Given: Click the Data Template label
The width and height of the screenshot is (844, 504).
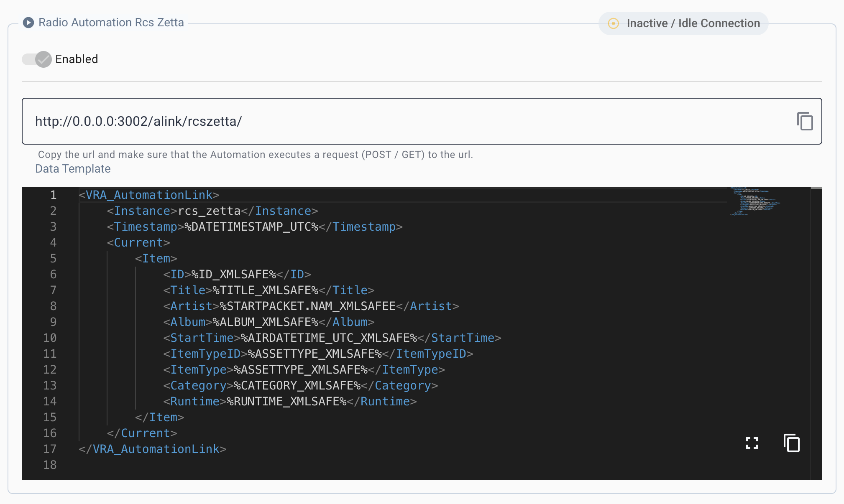Looking at the screenshot, I should [73, 169].
